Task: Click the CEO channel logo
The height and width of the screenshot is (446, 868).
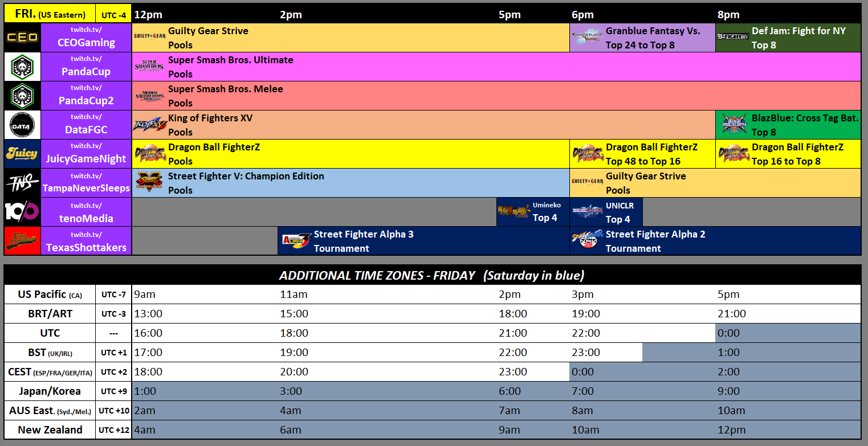Action: click(x=22, y=37)
